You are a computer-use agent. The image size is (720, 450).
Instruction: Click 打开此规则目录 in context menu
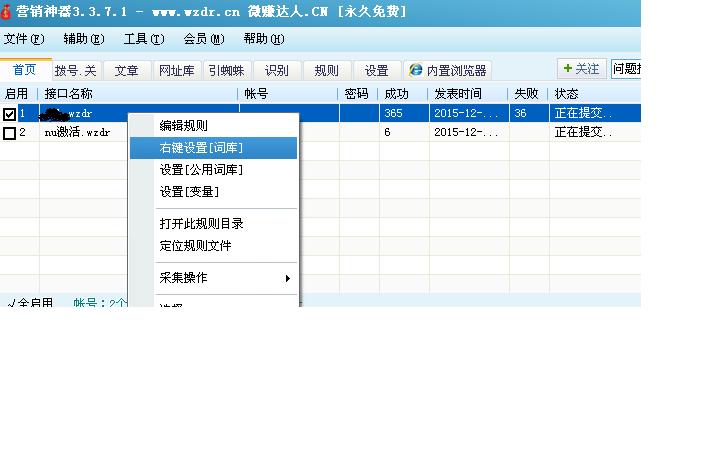[201, 224]
